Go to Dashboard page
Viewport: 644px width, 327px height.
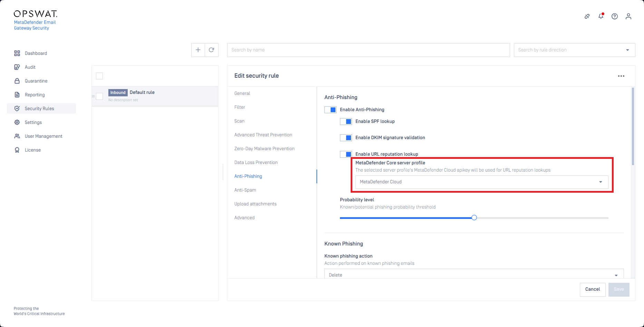pyautogui.click(x=36, y=53)
